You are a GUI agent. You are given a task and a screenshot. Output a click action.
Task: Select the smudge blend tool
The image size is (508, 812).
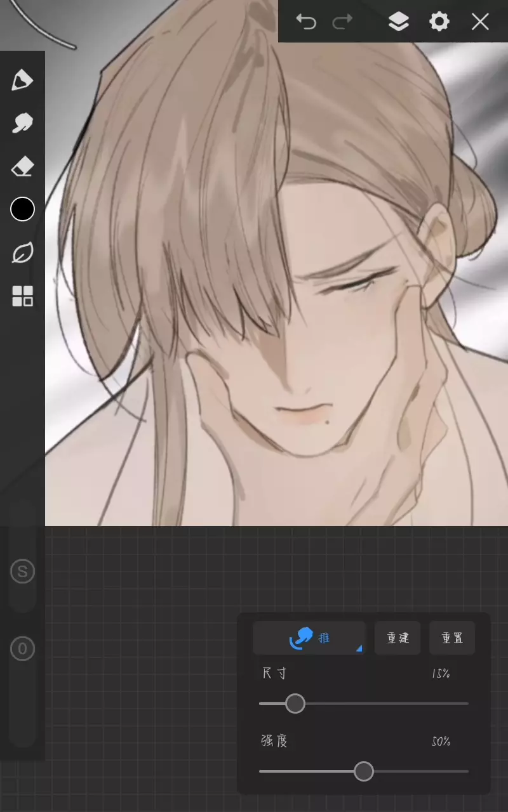[22, 124]
